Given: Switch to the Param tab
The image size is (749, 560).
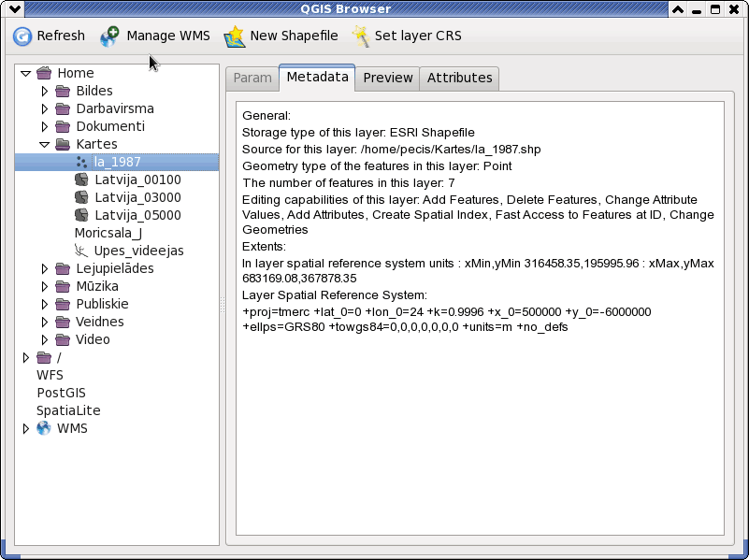Looking at the screenshot, I should tap(252, 78).
